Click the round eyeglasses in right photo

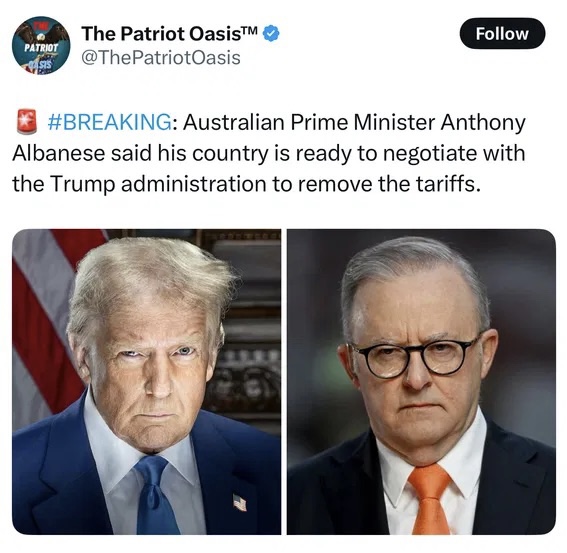(414, 356)
